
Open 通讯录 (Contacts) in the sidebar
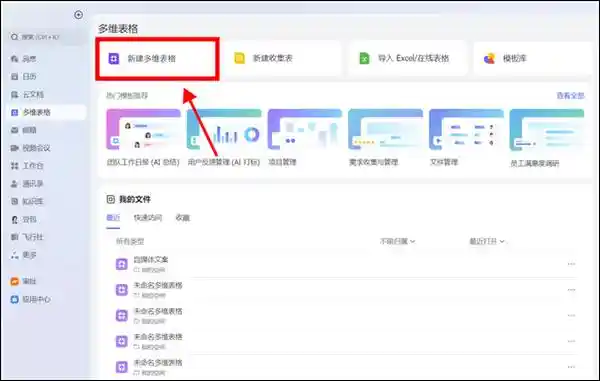[27, 184]
